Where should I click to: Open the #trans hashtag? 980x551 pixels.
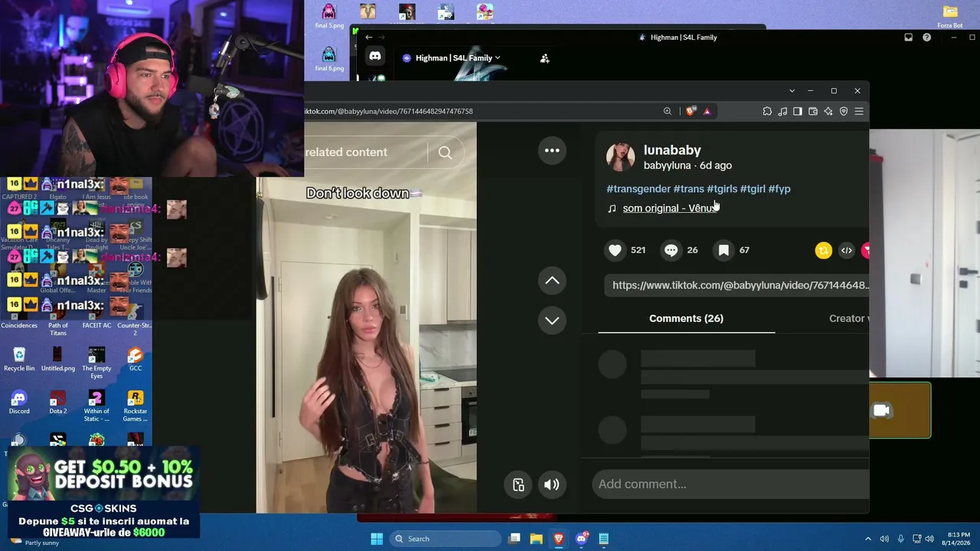688,189
